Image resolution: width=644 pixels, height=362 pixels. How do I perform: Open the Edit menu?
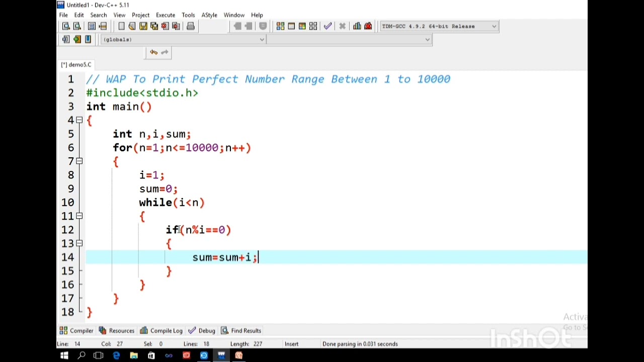79,15
